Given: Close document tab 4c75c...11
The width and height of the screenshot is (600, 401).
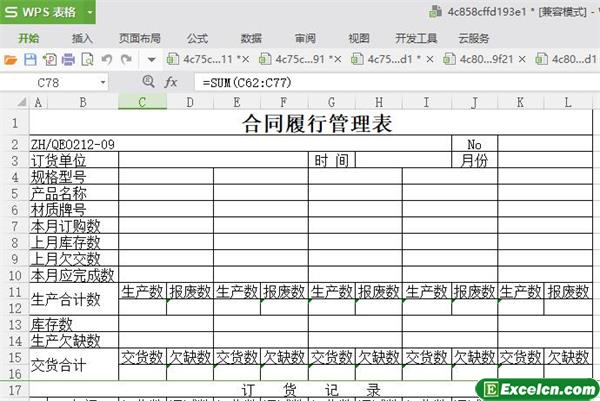Looking at the screenshot, I should coord(246,59).
